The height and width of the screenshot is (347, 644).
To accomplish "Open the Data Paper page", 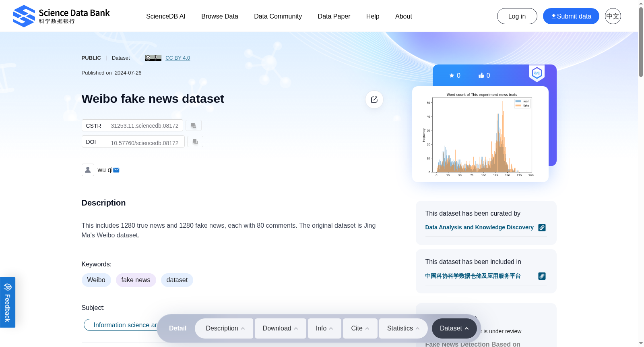I will click(x=334, y=16).
